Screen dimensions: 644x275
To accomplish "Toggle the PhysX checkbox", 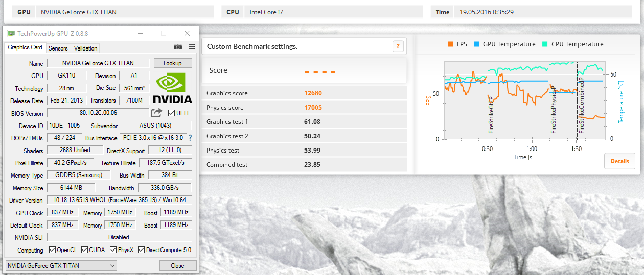I will [x=113, y=250].
